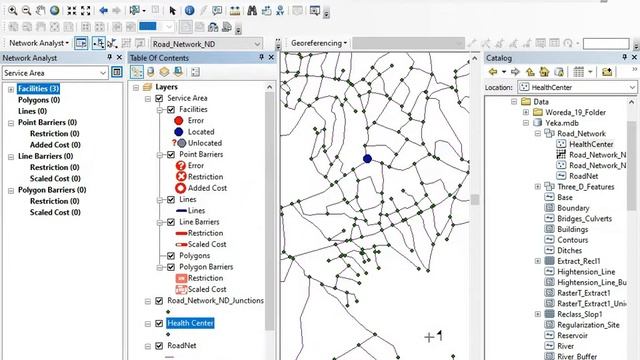Toggle RoadNet layer checkbox
640x360 pixels.
[159, 346]
